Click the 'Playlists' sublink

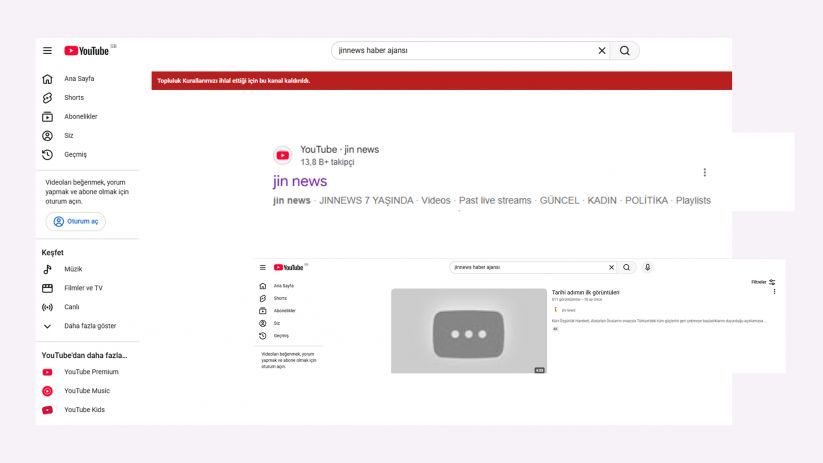click(x=693, y=201)
